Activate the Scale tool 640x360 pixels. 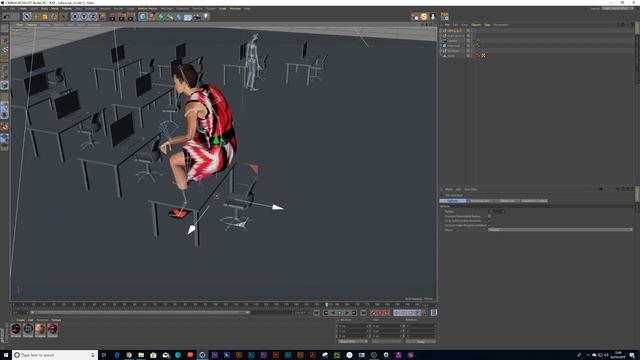point(45,16)
